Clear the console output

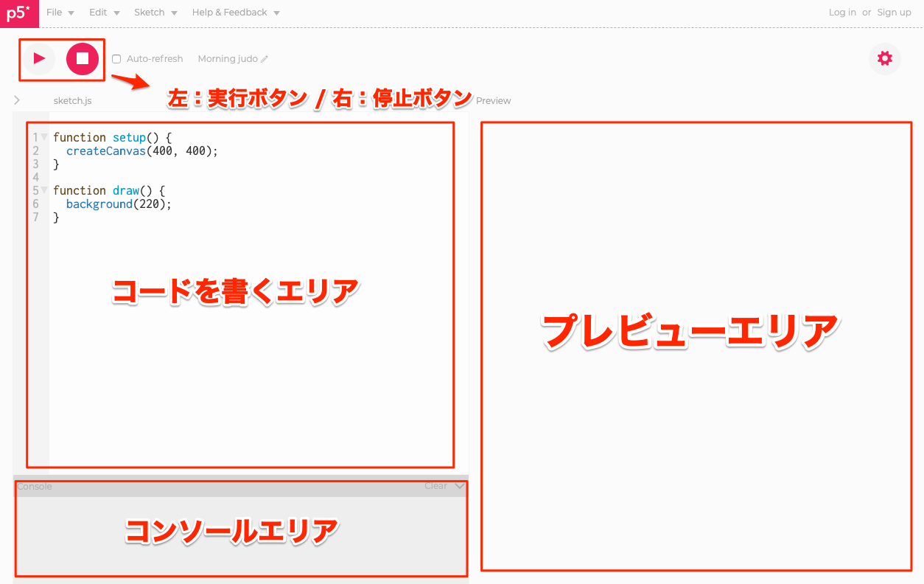435,486
